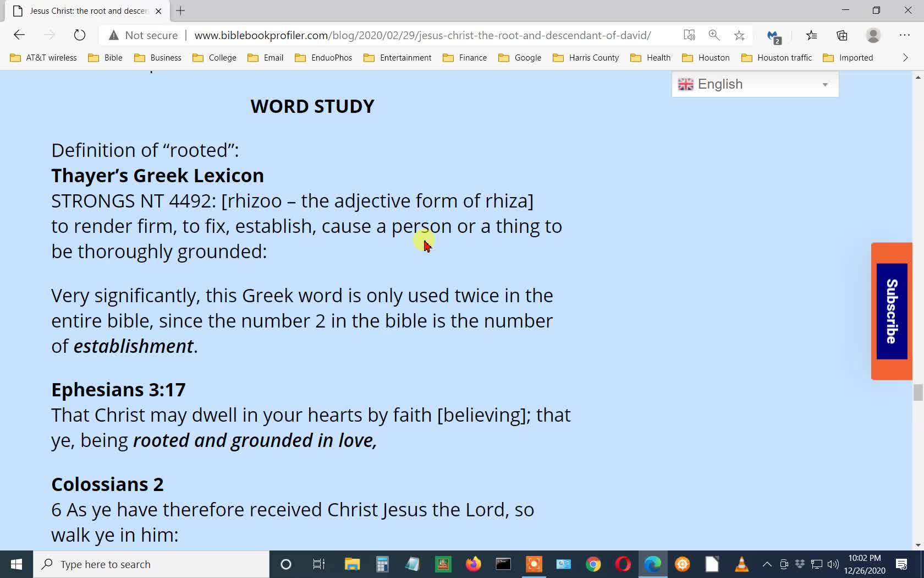The height and width of the screenshot is (578, 924).
Task: Open Read aloud for this page
Action: [689, 35]
